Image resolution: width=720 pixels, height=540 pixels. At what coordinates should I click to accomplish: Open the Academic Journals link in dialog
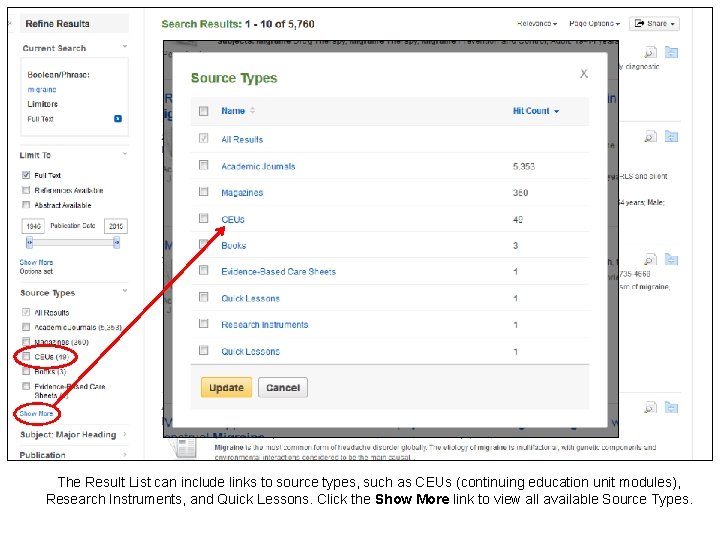click(258, 166)
